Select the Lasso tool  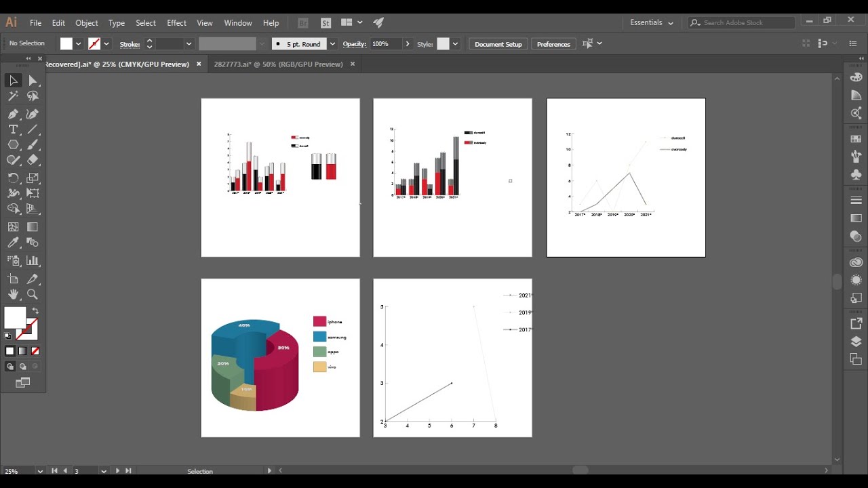(33, 97)
